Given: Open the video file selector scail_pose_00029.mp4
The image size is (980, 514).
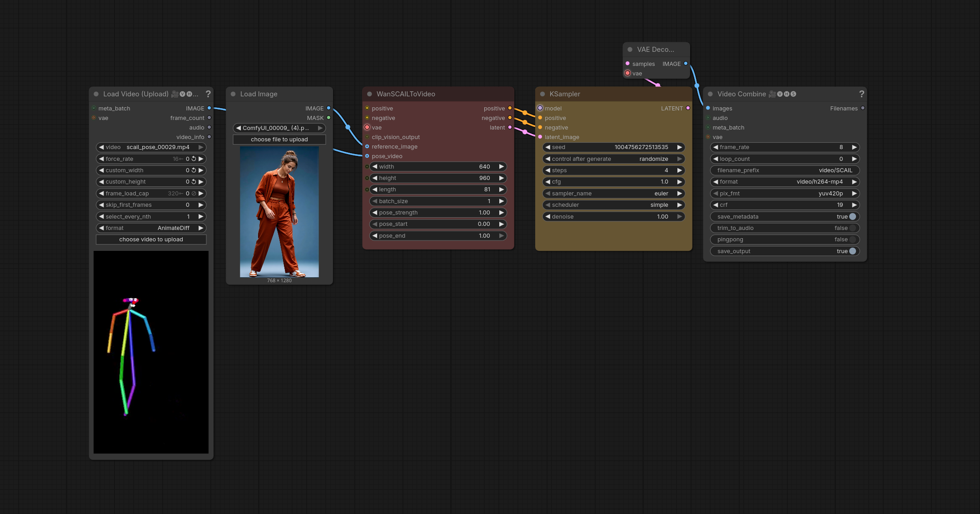Looking at the screenshot, I should (x=151, y=147).
